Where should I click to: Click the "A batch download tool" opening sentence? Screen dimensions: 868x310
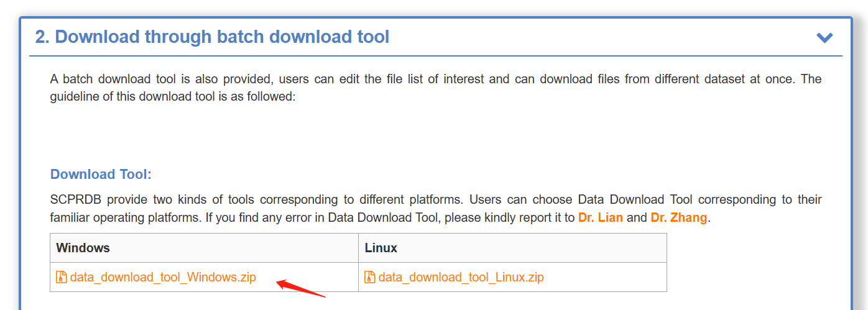118,80
